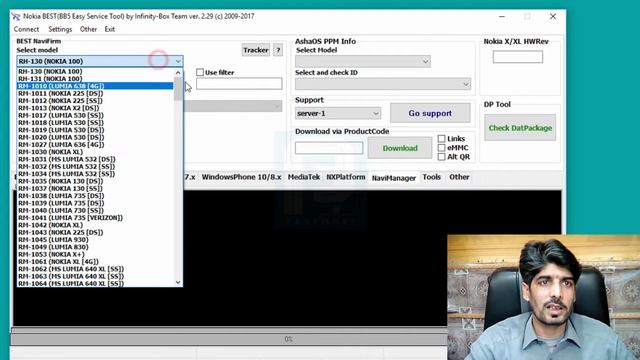Image resolution: width=640 pixels, height=360 pixels.
Task: Switch to the Tools tab
Action: tap(431, 177)
